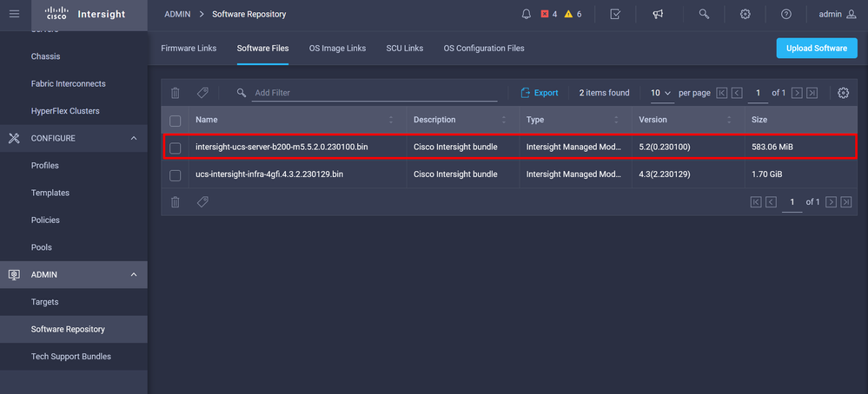Select the Software Files tab
The height and width of the screenshot is (394, 868).
(263, 48)
